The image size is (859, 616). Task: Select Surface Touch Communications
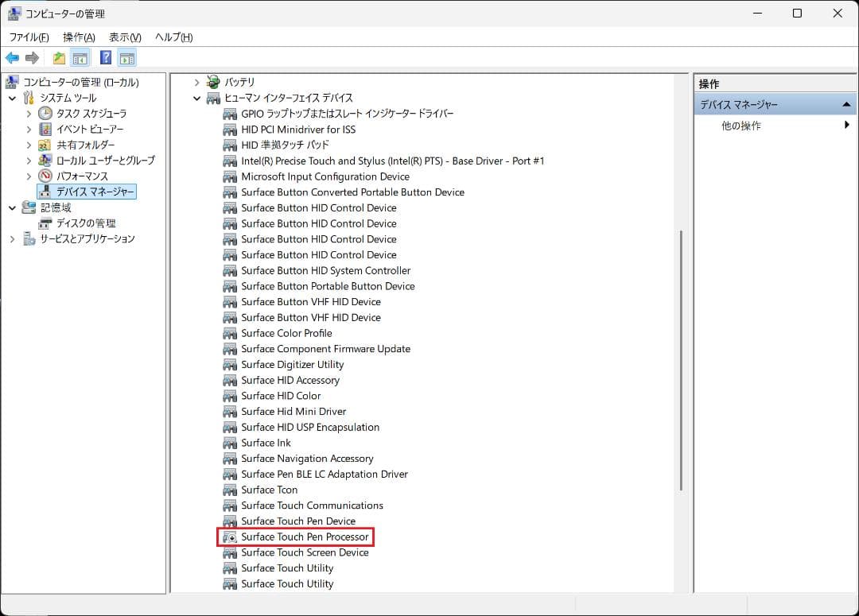coord(312,506)
